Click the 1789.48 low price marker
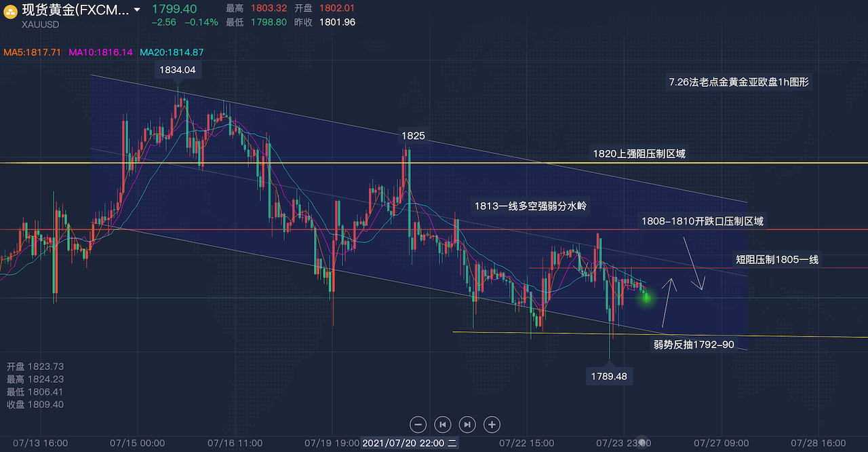 pyautogui.click(x=609, y=376)
